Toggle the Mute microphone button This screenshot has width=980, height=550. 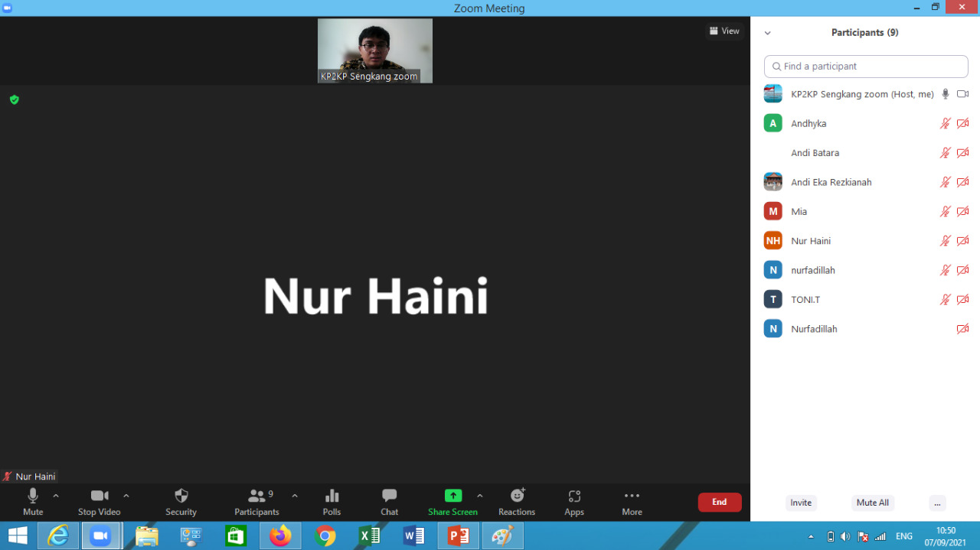click(x=33, y=496)
